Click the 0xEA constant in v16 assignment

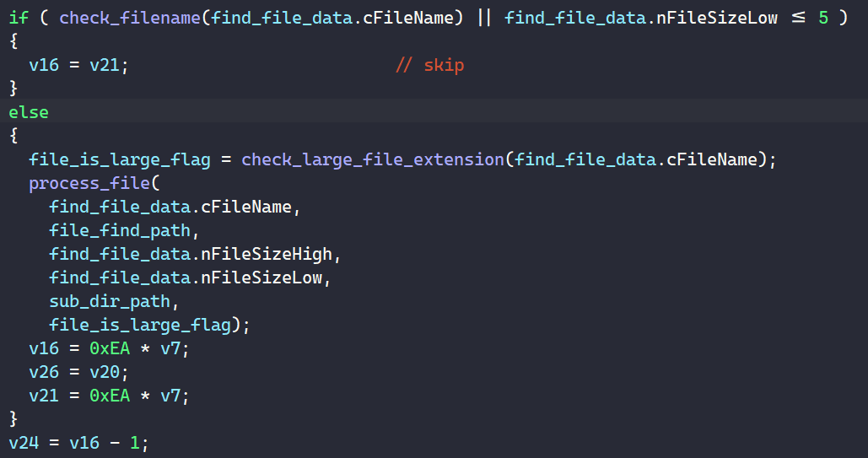[x=110, y=348]
